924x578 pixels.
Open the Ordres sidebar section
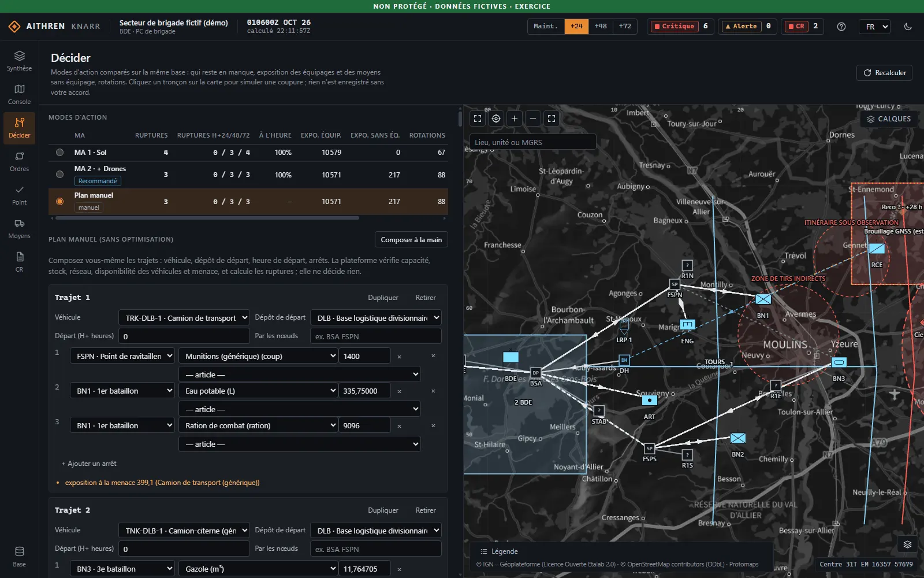19,161
